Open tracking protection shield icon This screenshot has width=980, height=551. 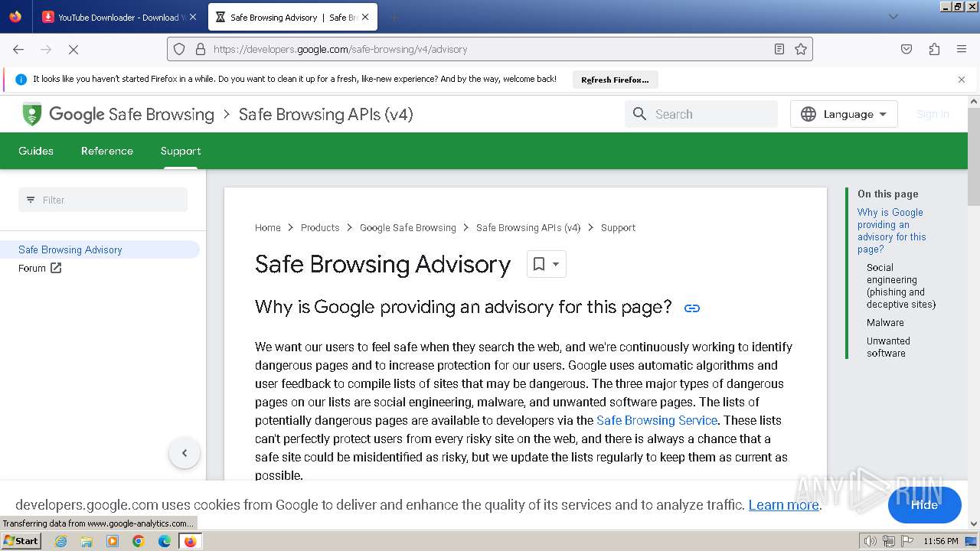coord(179,49)
